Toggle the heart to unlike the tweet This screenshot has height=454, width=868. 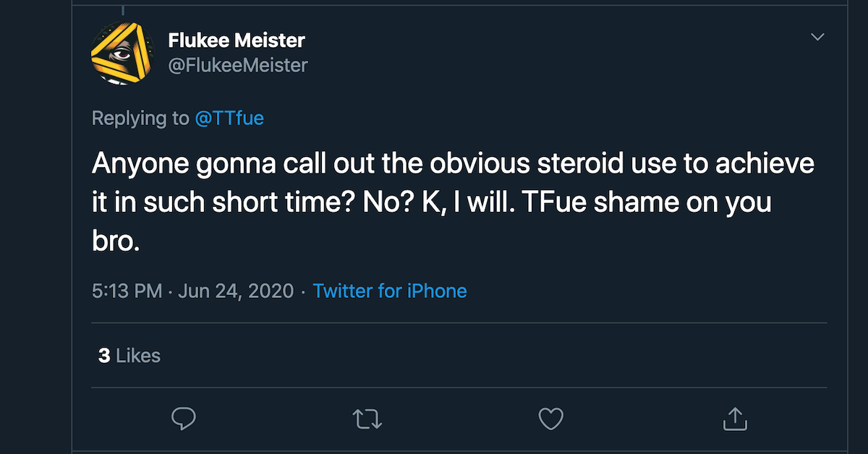tap(550, 418)
